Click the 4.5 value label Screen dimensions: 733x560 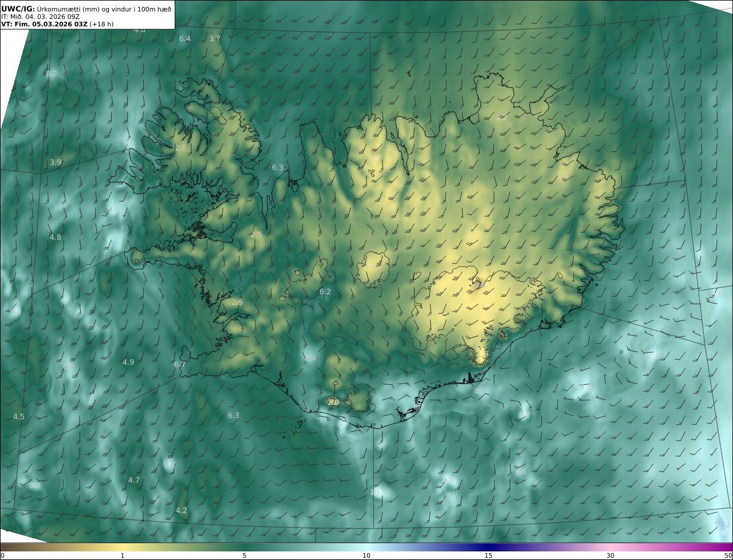click(x=19, y=416)
